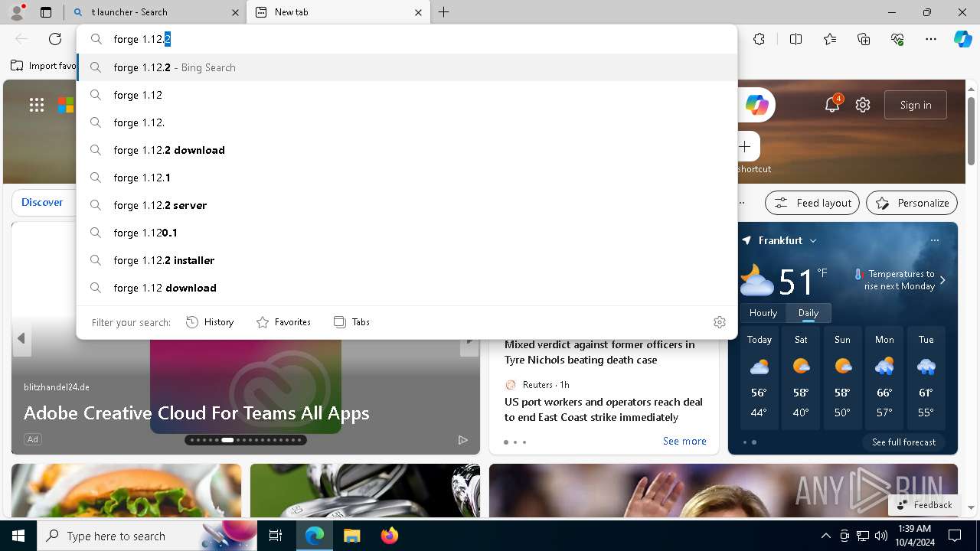The width and height of the screenshot is (980, 551).
Task: Open Settings and more ellipsis menu
Action: pos(931,39)
